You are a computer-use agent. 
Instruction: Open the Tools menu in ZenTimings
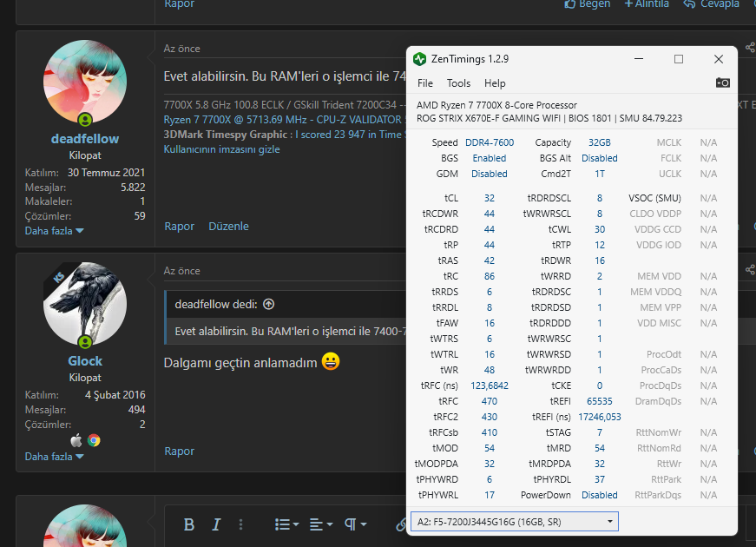458,83
